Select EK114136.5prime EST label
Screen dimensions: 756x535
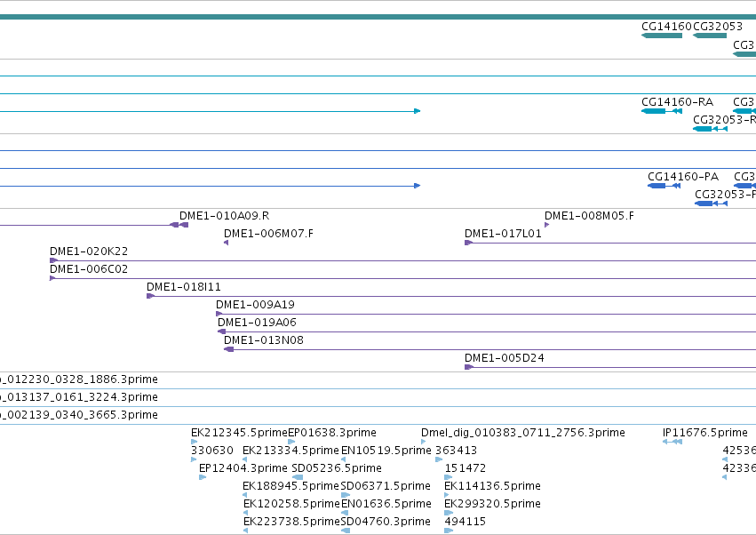(492, 486)
